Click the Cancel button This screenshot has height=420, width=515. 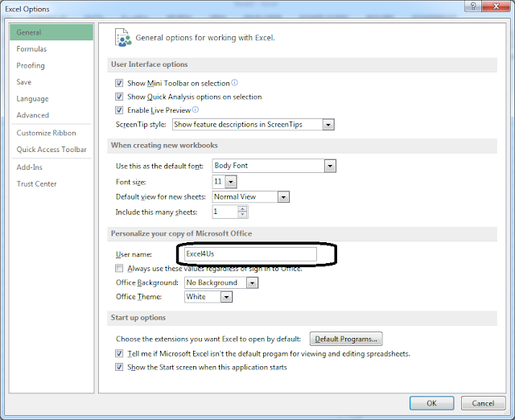pos(483,403)
